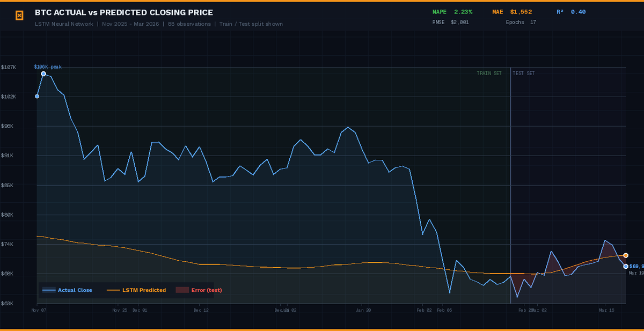Viewport: 644px width, 331px height.
Task: Click the MAPE 2.23% metric
Action: [x=452, y=12]
